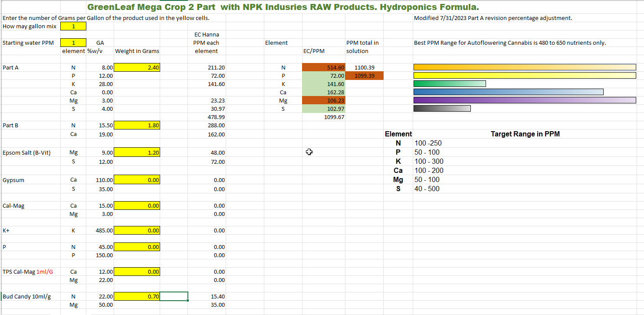Select the active empty cell beside 0.70
644x315 pixels.
174,296
